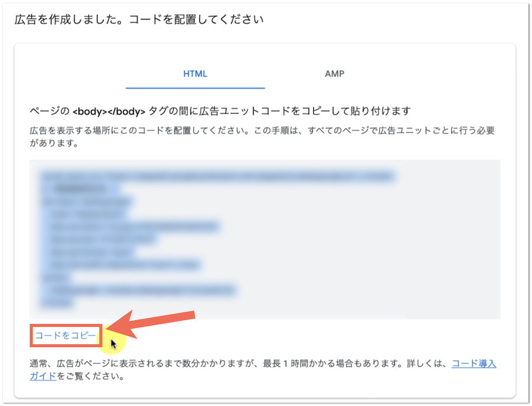Click the heading 広告を作成しました
The height and width of the screenshot is (406, 532).
[139, 20]
